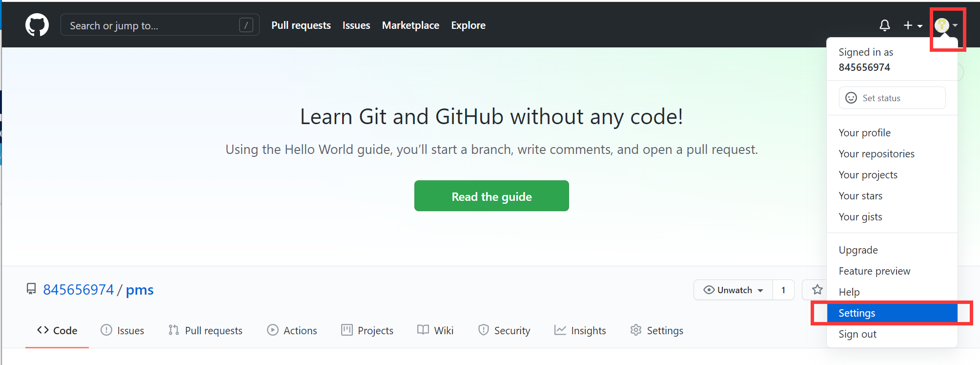Image resolution: width=980 pixels, height=365 pixels.
Task: Select the repository Settings tab with gear
Action: [x=656, y=330]
